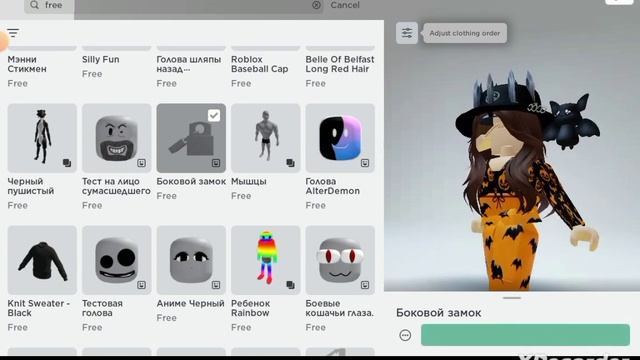Viewport: 640px width, 360px height.
Task: Uncheck the Боковой замок item checkmark
Action: (x=214, y=116)
